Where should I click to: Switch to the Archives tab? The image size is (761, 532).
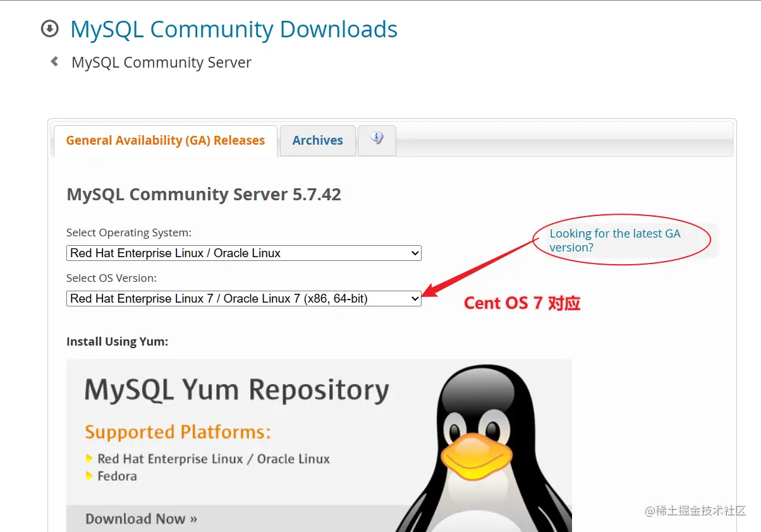tap(317, 140)
